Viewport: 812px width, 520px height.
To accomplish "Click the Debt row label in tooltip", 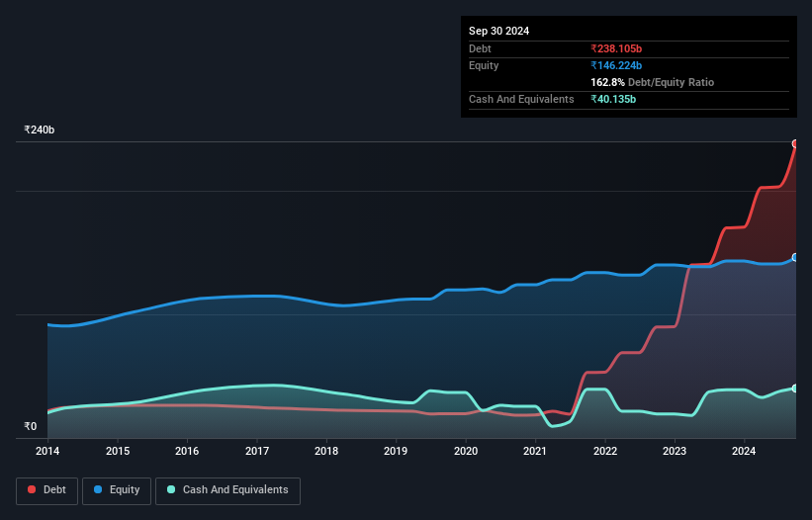I will [480, 48].
